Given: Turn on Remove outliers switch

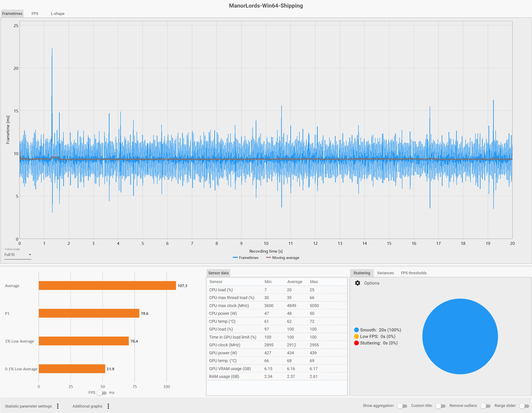Looking at the screenshot, I should tap(485, 406).
